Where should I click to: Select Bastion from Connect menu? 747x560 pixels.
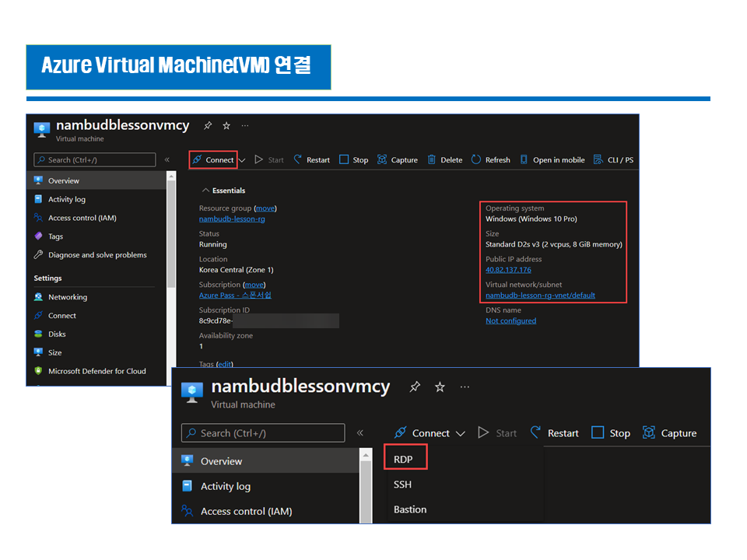click(410, 509)
